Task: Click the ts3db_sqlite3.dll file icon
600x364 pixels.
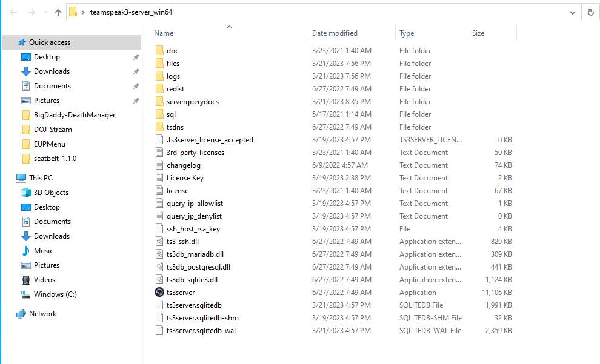Action: tap(159, 280)
